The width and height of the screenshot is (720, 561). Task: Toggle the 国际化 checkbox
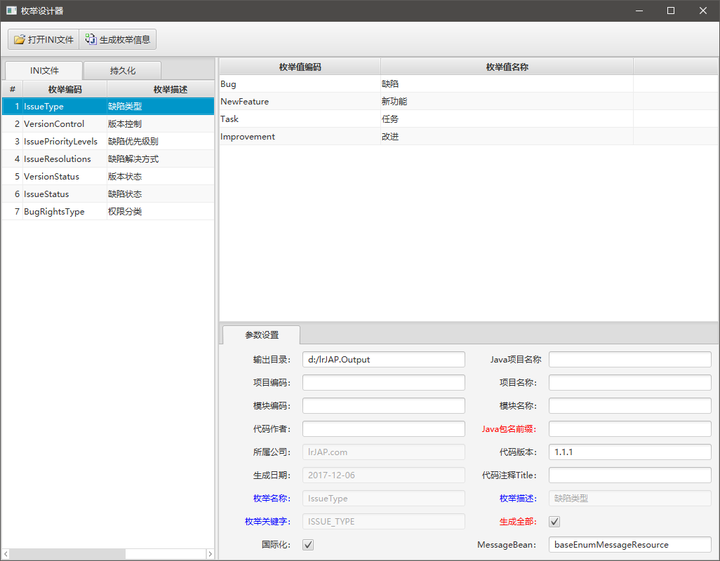point(308,545)
